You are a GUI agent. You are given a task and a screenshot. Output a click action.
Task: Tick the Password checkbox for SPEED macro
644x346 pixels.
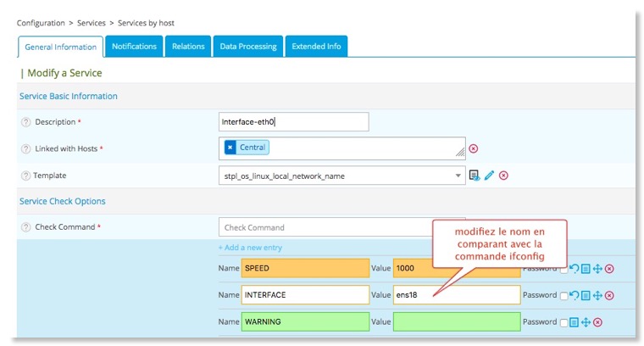tap(563, 269)
